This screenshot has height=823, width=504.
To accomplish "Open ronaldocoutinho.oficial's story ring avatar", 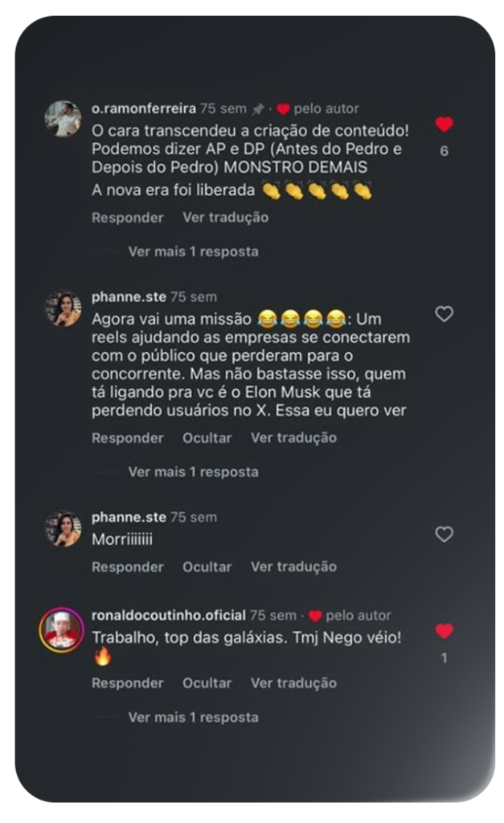I will tap(62, 629).
